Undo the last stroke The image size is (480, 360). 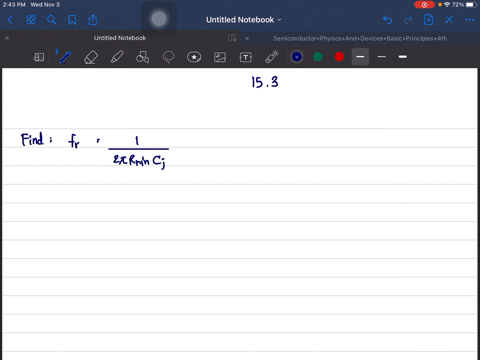(387, 20)
